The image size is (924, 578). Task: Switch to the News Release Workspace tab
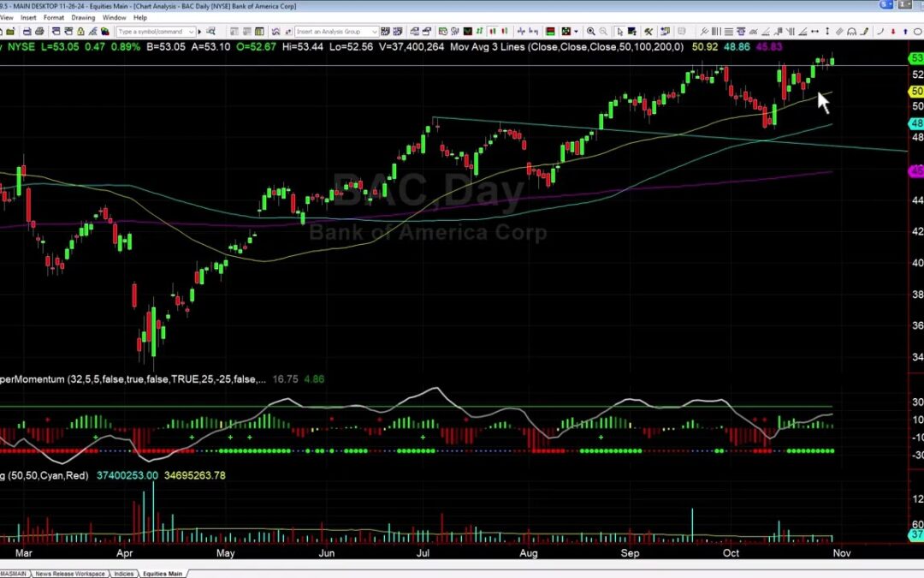[72, 573]
